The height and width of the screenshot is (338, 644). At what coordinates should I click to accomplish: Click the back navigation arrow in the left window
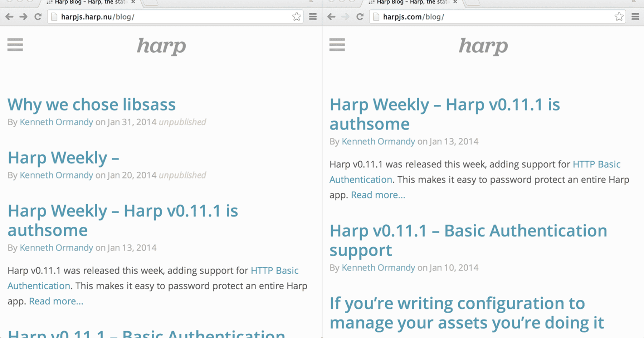pos(9,16)
